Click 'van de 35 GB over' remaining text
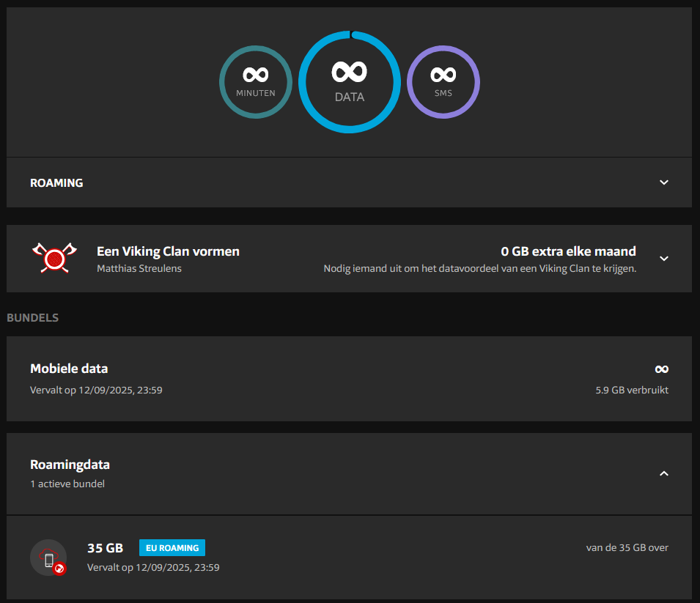Image resolution: width=700 pixels, height=603 pixels. pyautogui.click(x=627, y=547)
